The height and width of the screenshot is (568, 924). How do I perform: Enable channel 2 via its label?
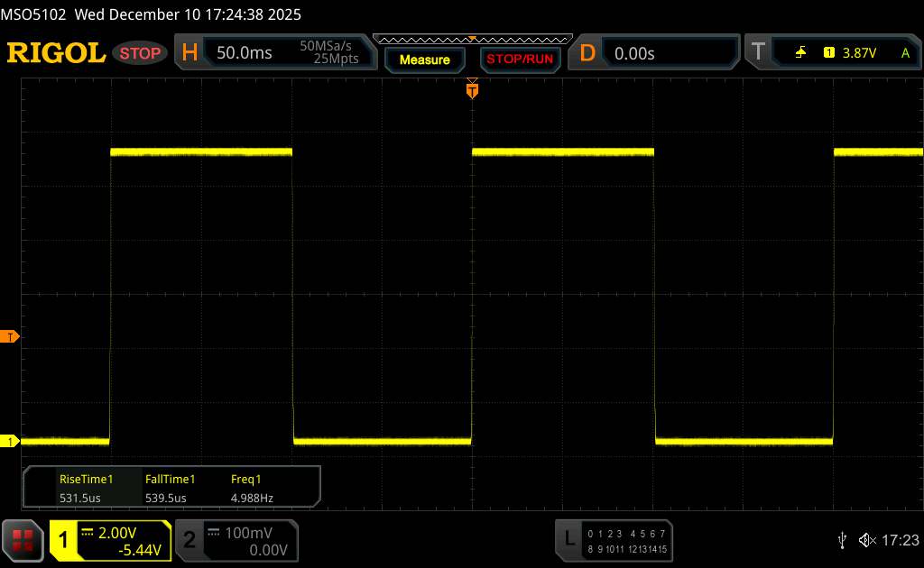[x=189, y=540]
